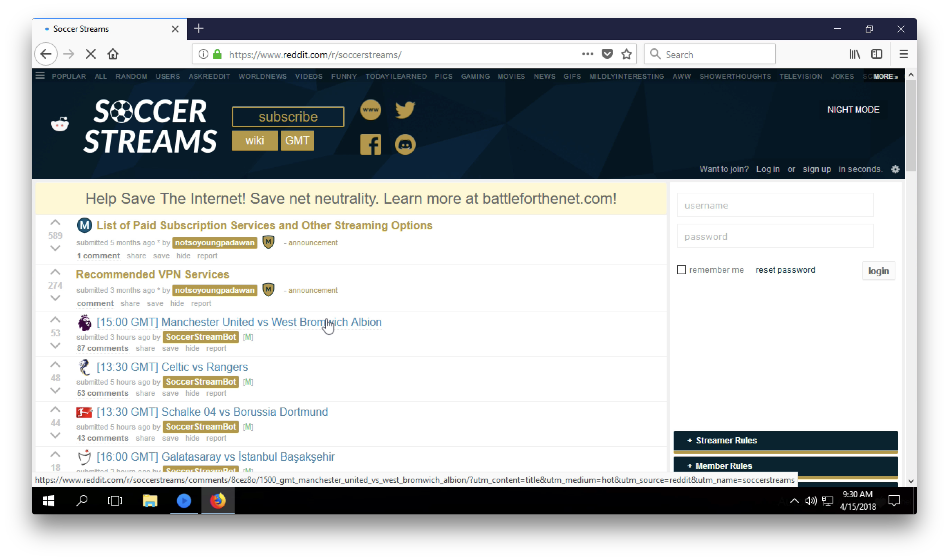Screen dimensions: 949x560
Task: Click the Firefox taskbar icon
Action: (218, 501)
